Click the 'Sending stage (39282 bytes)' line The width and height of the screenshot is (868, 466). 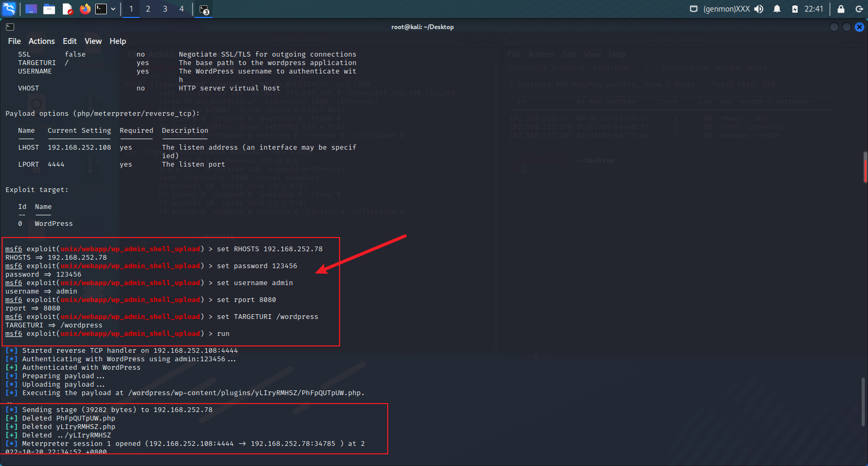[109, 410]
